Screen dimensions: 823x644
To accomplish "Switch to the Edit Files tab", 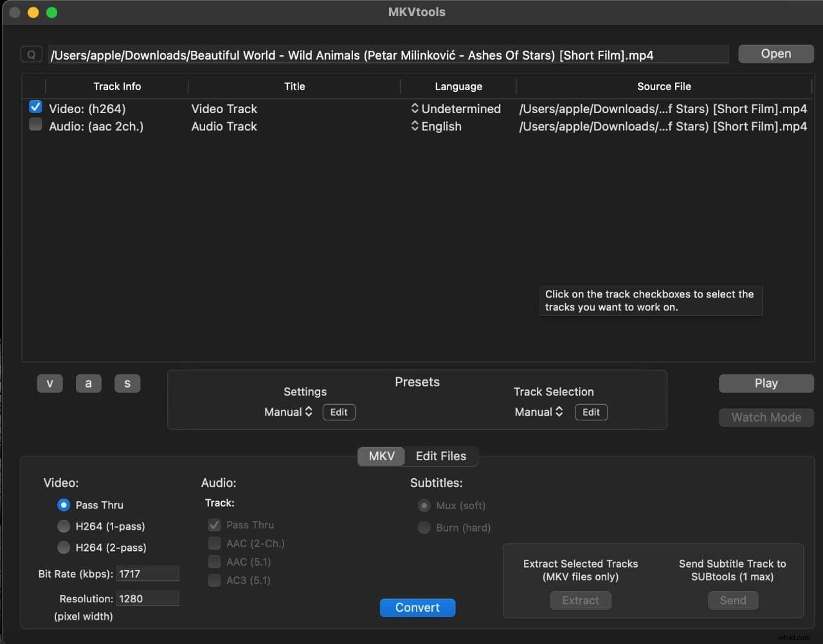I will tap(440, 456).
